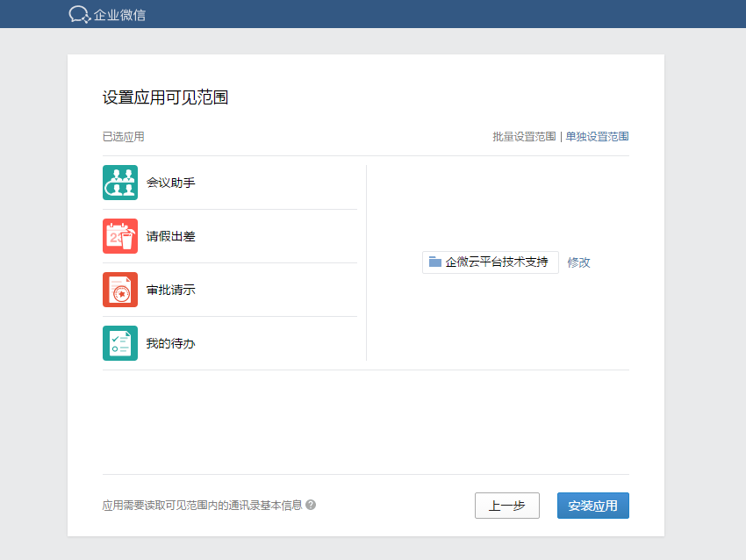Click 已选应用 label

(123, 137)
